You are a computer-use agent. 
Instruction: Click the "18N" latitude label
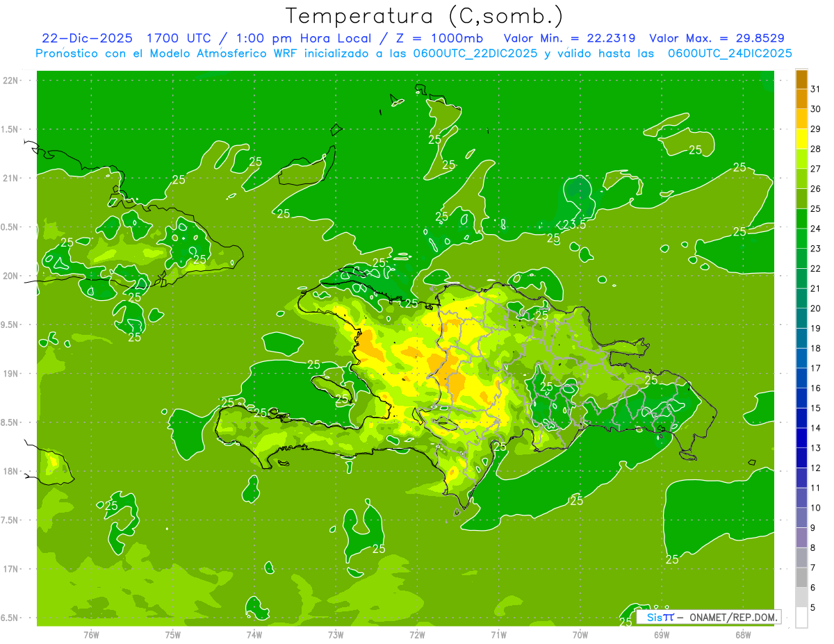[x=11, y=471]
